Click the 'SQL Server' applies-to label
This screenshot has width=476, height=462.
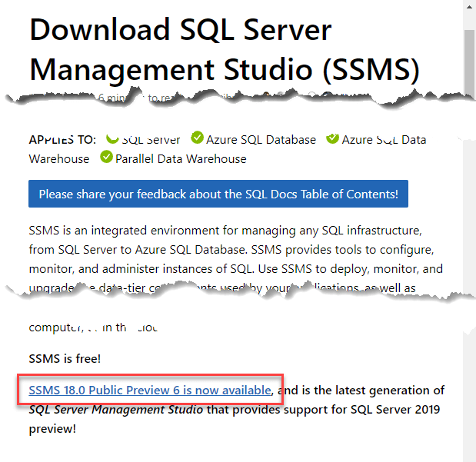[151, 140]
